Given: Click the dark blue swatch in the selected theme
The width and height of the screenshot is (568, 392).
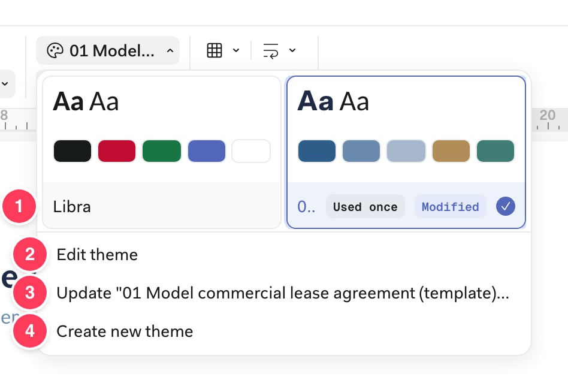Looking at the screenshot, I should pyautogui.click(x=317, y=150).
